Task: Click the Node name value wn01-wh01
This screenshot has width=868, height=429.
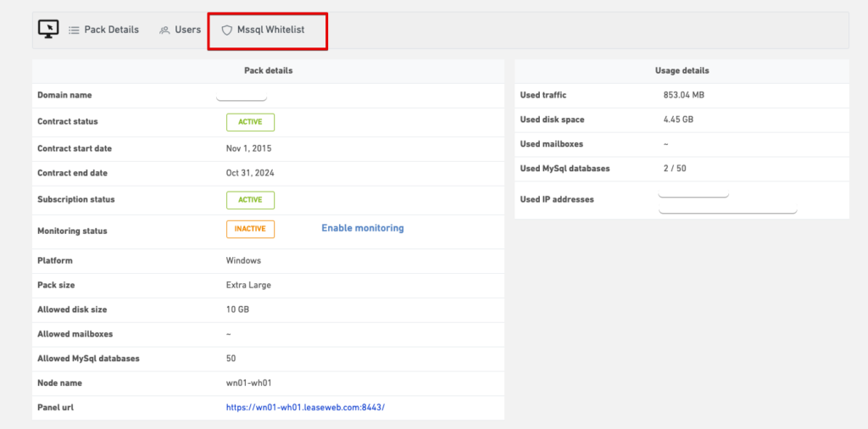Action: click(x=248, y=383)
